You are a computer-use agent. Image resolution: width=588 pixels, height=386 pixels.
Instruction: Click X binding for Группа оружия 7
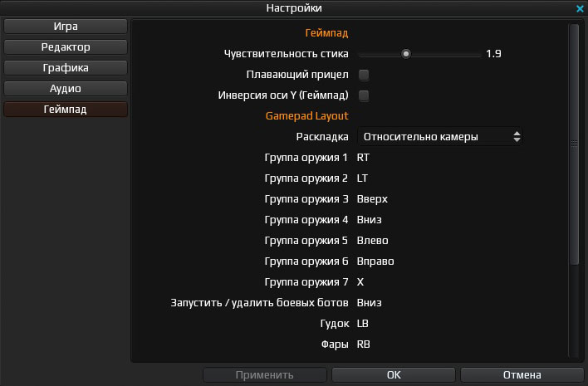tap(360, 282)
